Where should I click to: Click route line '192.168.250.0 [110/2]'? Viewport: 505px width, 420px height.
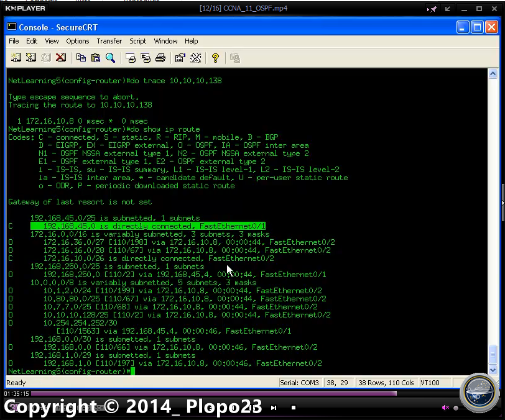(x=167, y=275)
